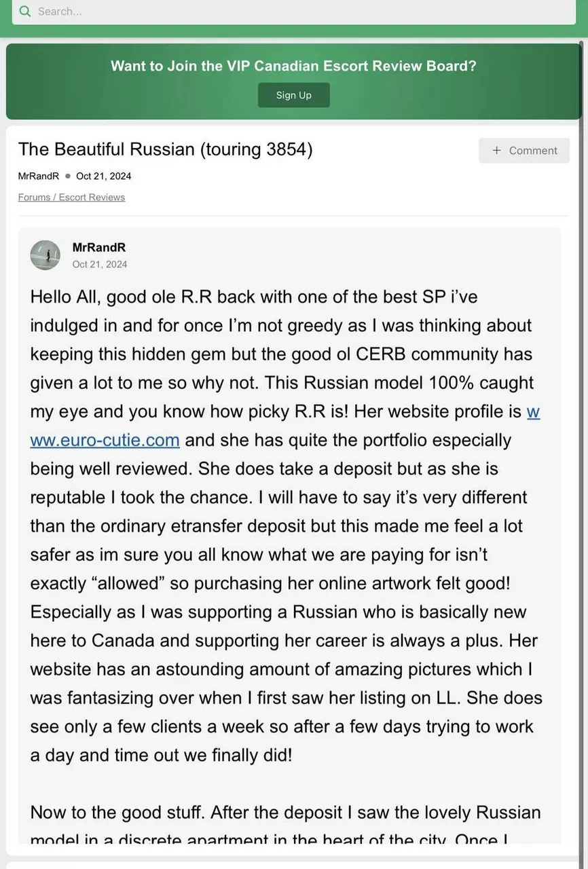The width and height of the screenshot is (588, 869).
Task: Select the thread title 'The Beautiful Russian'
Action: tap(165, 149)
